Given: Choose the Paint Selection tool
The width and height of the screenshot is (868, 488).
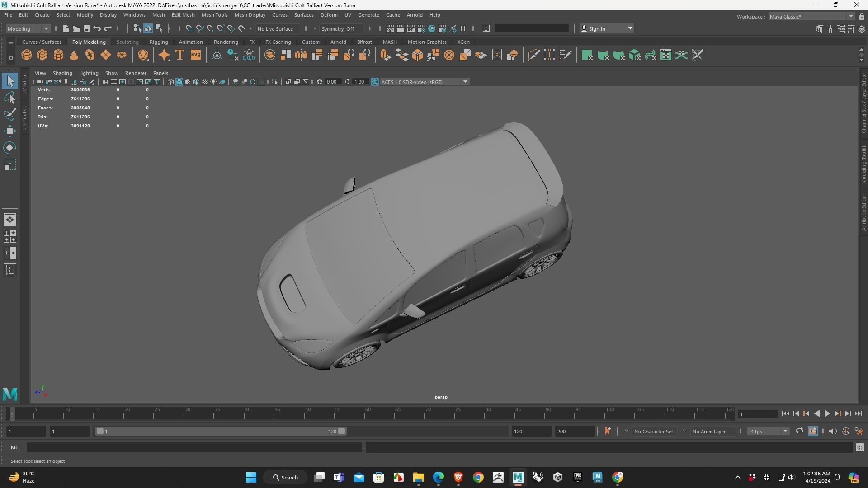Looking at the screenshot, I should (10, 115).
